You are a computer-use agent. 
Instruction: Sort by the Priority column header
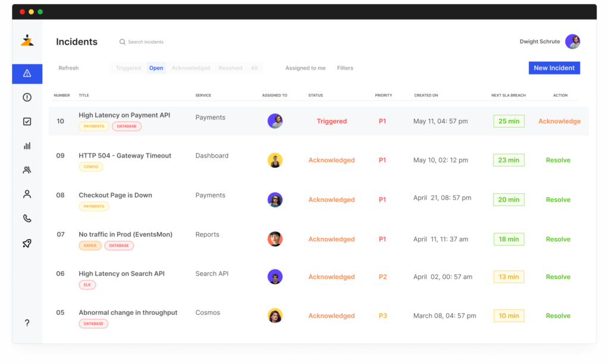pyautogui.click(x=384, y=95)
